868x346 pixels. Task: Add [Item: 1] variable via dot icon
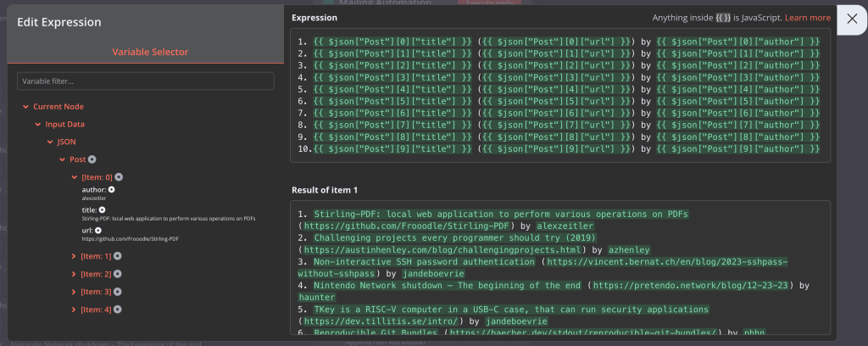tap(117, 256)
